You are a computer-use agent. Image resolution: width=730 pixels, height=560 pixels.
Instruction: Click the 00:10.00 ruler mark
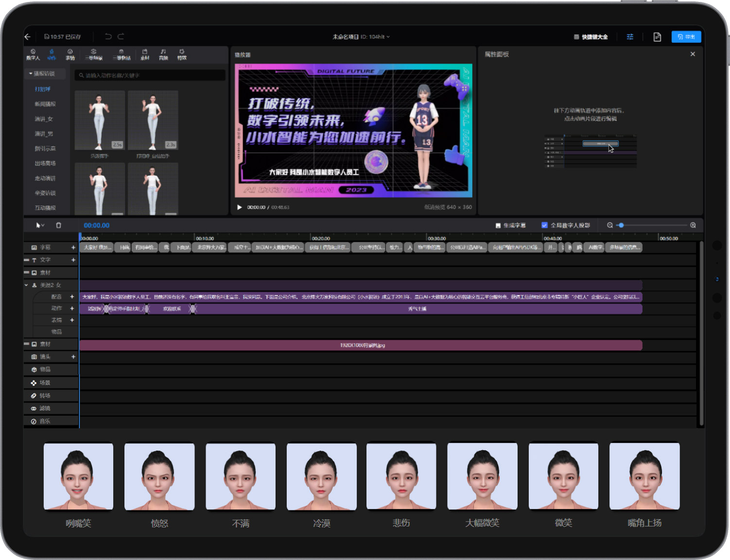205,238
